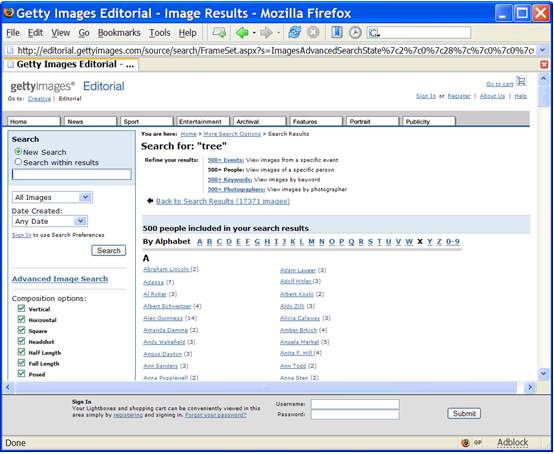Switch to the News tab
Viewport: 554px width, 454px height.
click(x=90, y=121)
